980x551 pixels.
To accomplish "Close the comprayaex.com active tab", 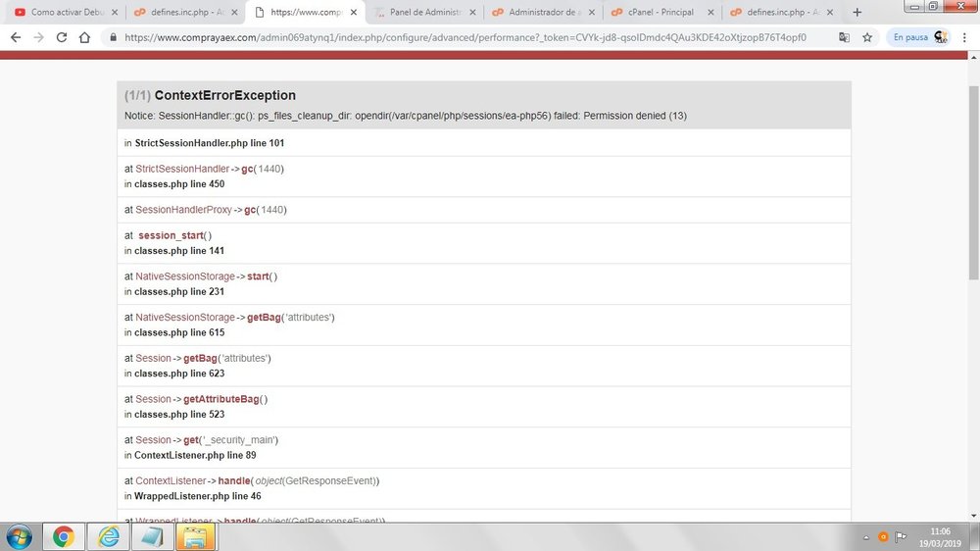I will click(x=354, y=12).
